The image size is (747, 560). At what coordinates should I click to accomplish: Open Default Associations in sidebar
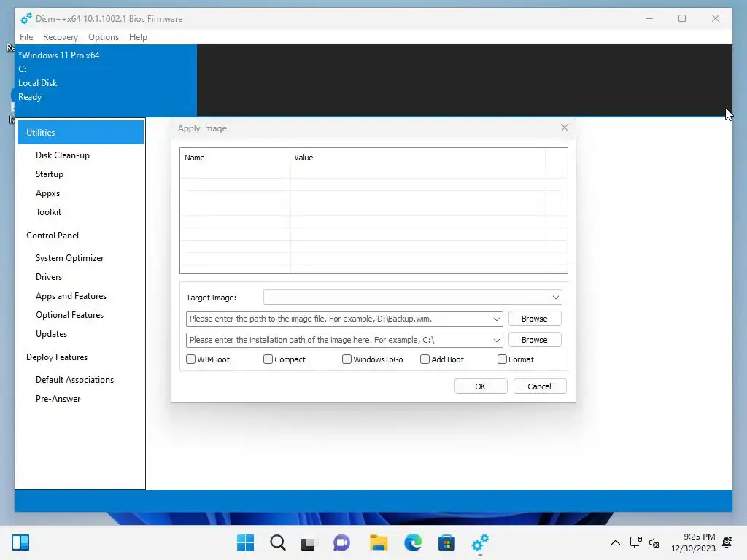tap(75, 380)
